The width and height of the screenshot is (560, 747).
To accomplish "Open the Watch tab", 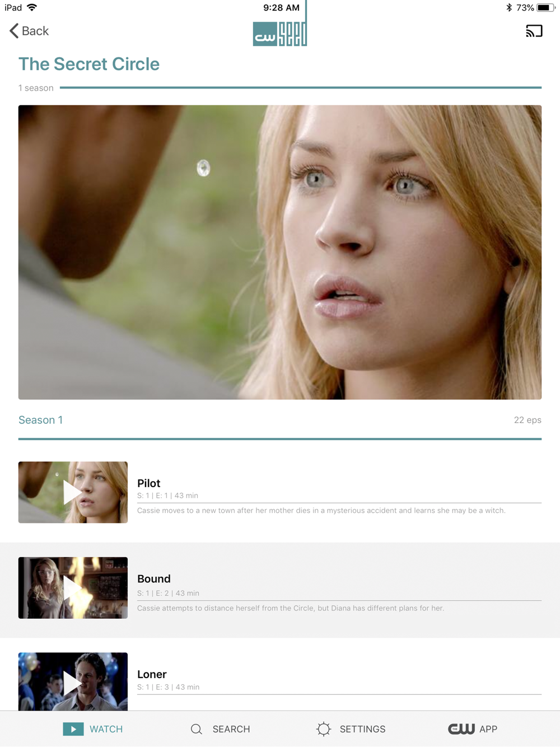I will pos(93,729).
